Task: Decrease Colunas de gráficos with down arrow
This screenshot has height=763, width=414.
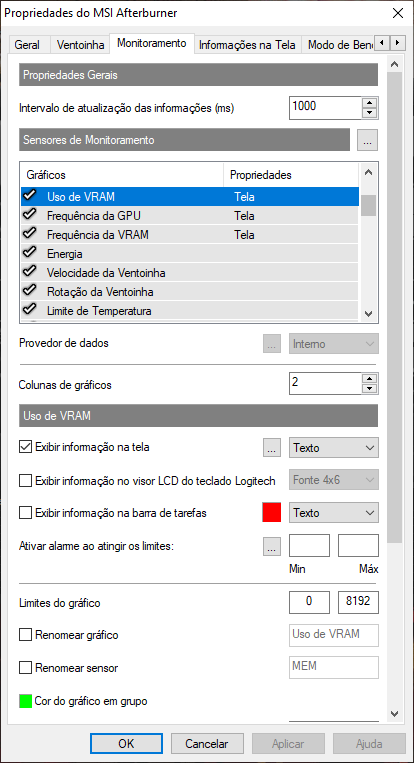Action: [x=371, y=389]
